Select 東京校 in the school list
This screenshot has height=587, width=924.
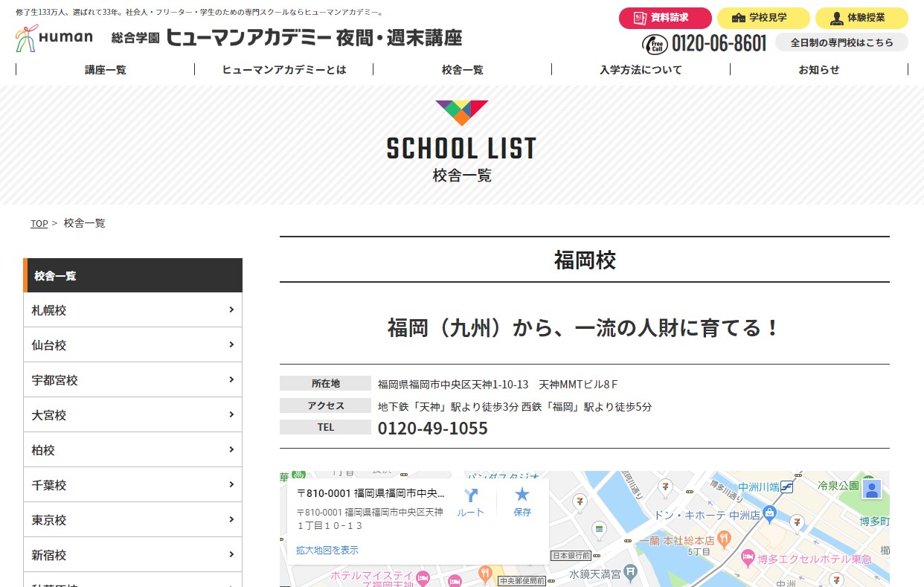click(x=132, y=520)
